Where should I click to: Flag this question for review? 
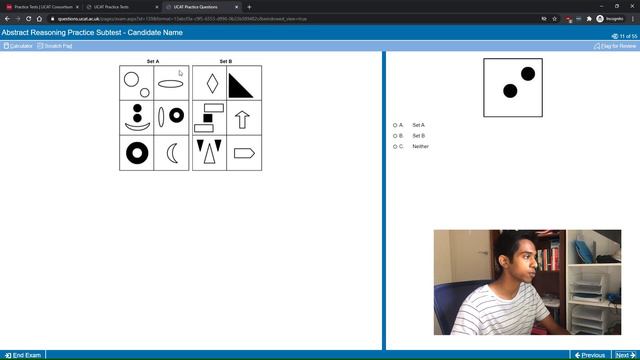pyautogui.click(x=615, y=46)
